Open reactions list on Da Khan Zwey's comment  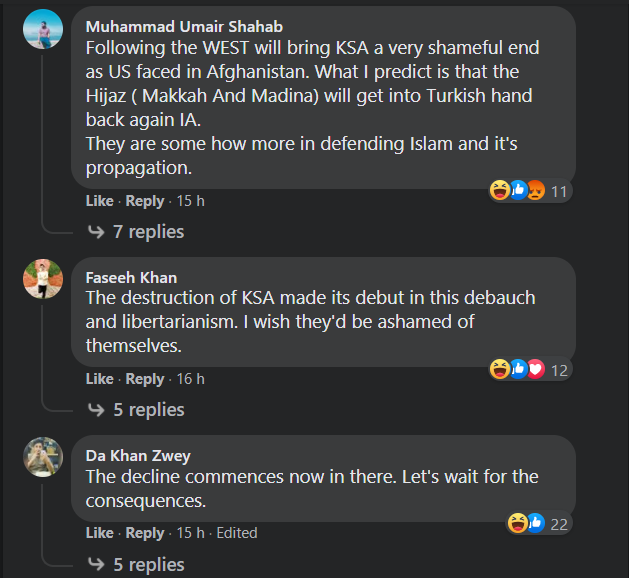[x=537, y=522]
